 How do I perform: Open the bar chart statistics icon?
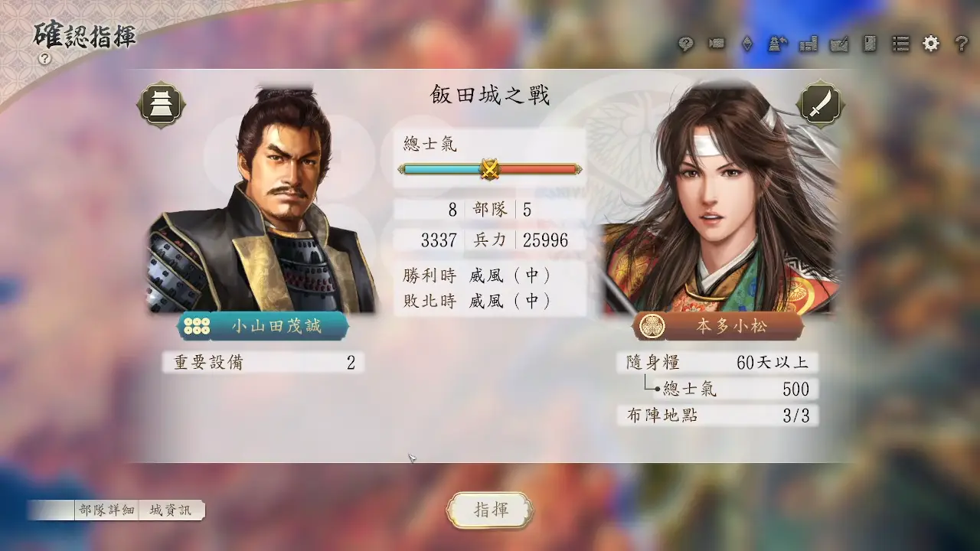tap(808, 44)
